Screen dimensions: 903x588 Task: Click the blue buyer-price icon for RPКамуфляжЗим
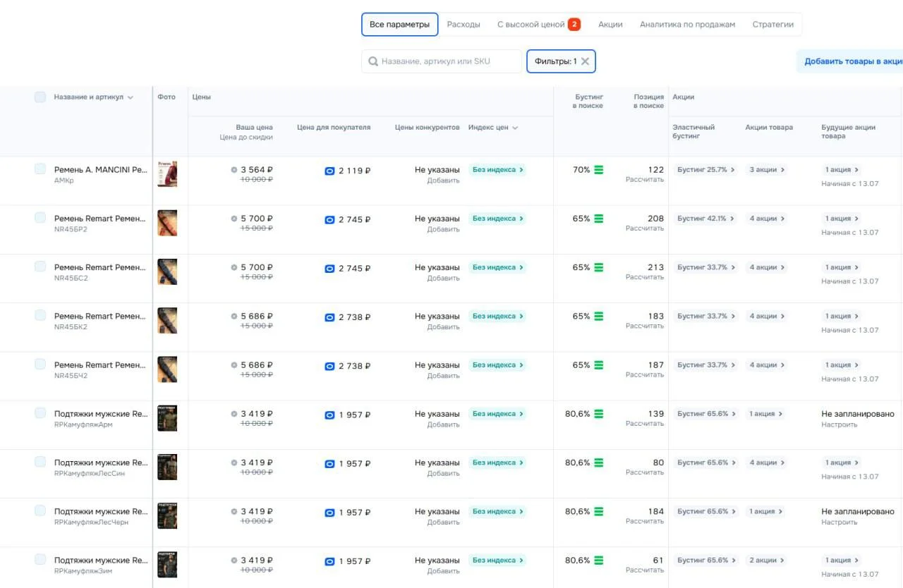[x=329, y=562]
